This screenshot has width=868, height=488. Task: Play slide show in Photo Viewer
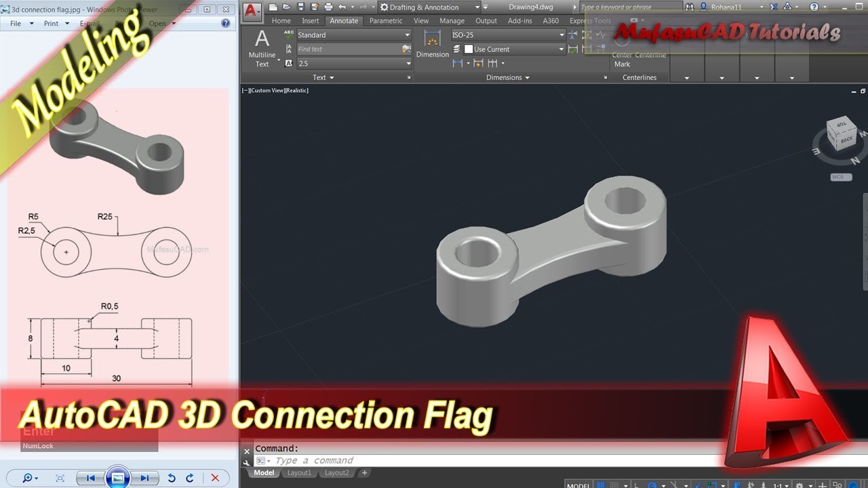117,478
